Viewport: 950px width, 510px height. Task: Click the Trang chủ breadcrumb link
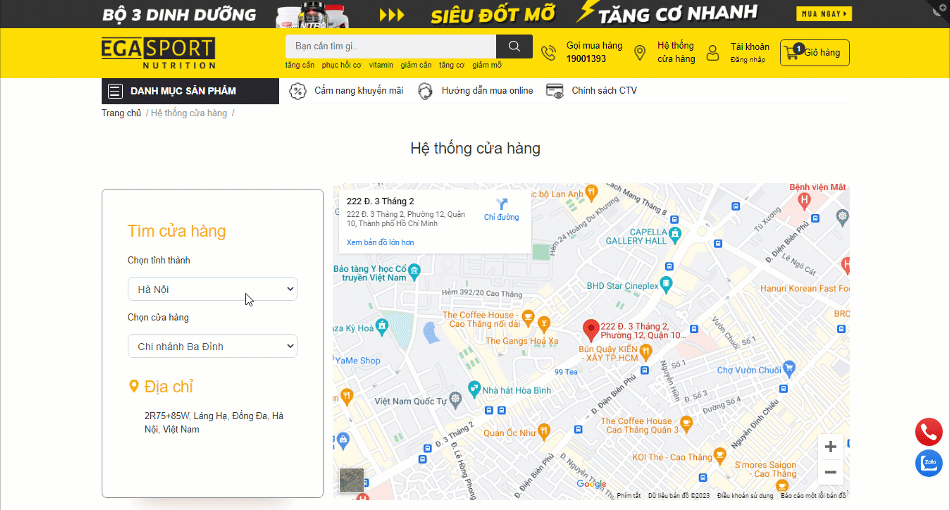coord(121,113)
